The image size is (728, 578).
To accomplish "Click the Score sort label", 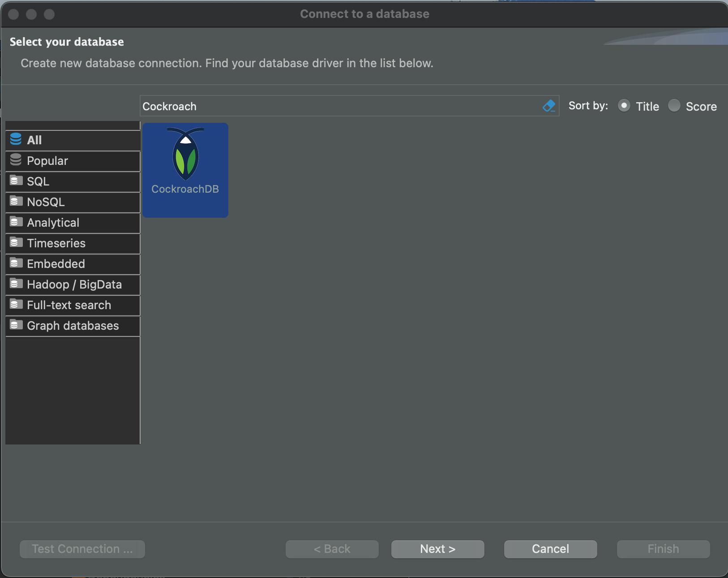I will [701, 107].
